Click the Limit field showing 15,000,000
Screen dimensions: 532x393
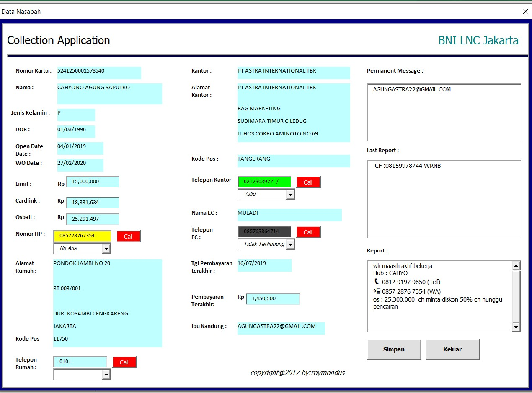pos(93,182)
